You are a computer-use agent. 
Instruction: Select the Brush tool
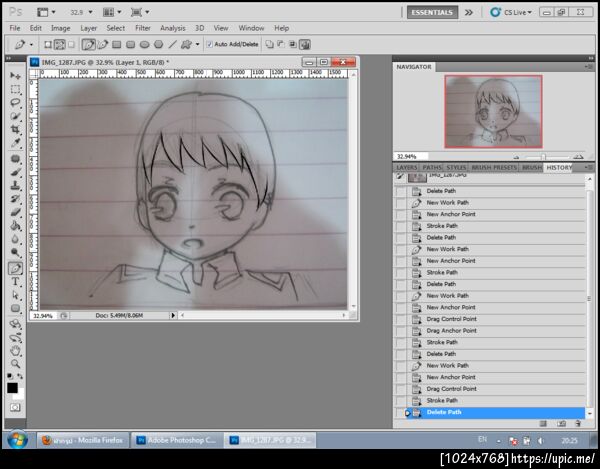click(x=15, y=172)
